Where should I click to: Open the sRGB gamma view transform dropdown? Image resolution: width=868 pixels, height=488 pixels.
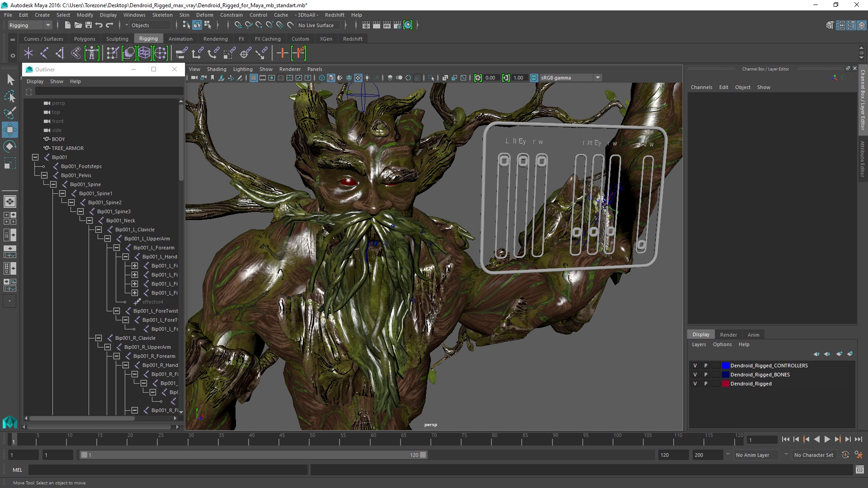(571, 78)
